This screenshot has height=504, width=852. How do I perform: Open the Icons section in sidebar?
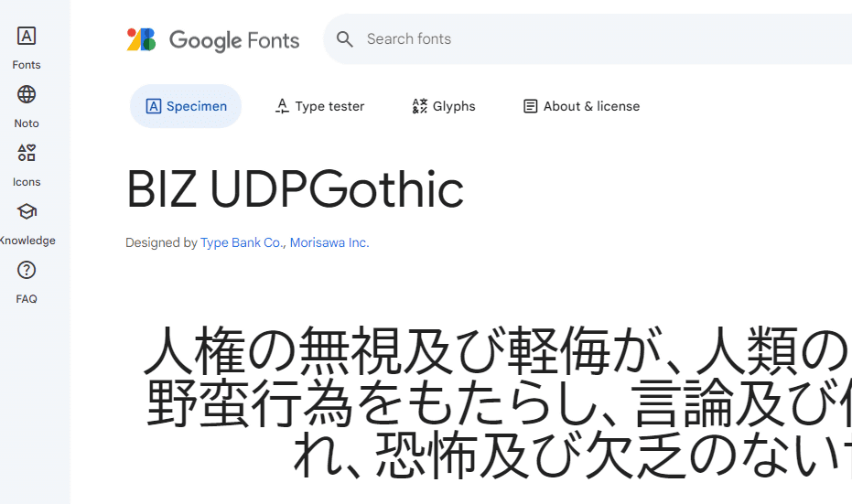coord(26,165)
